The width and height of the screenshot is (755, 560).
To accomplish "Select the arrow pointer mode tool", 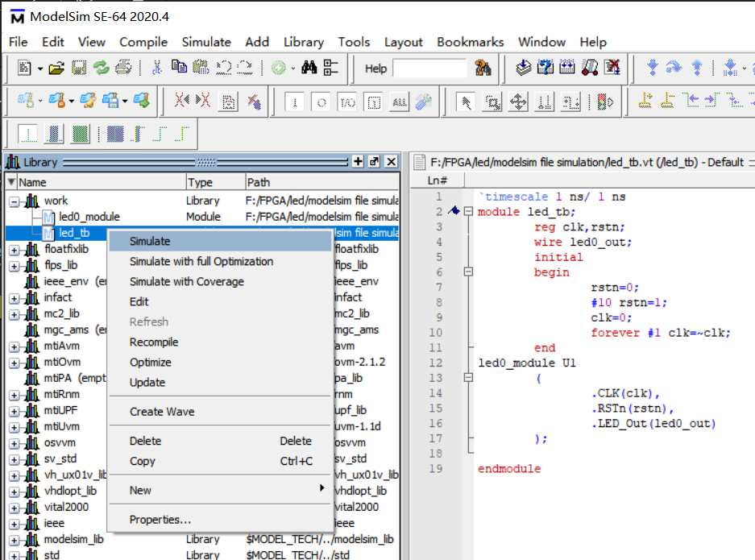I will coord(465,102).
